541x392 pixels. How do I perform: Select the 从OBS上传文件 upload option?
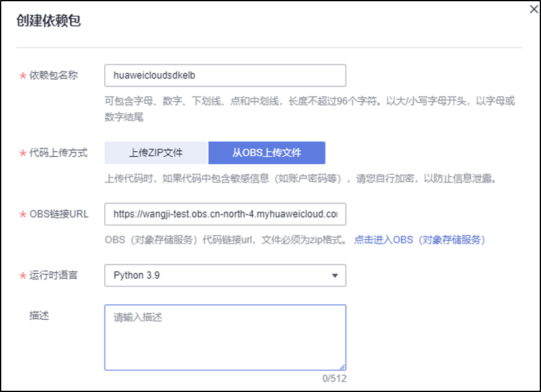(x=266, y=152)
